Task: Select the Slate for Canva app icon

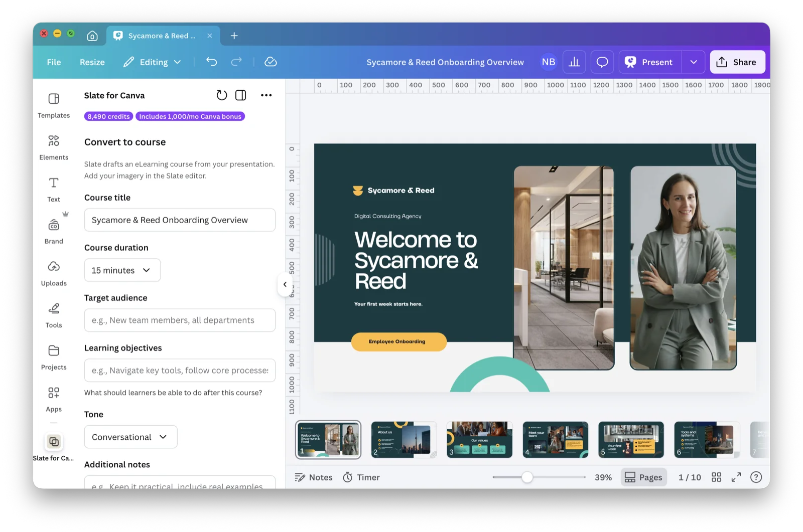Action: [x=54, y=442]
